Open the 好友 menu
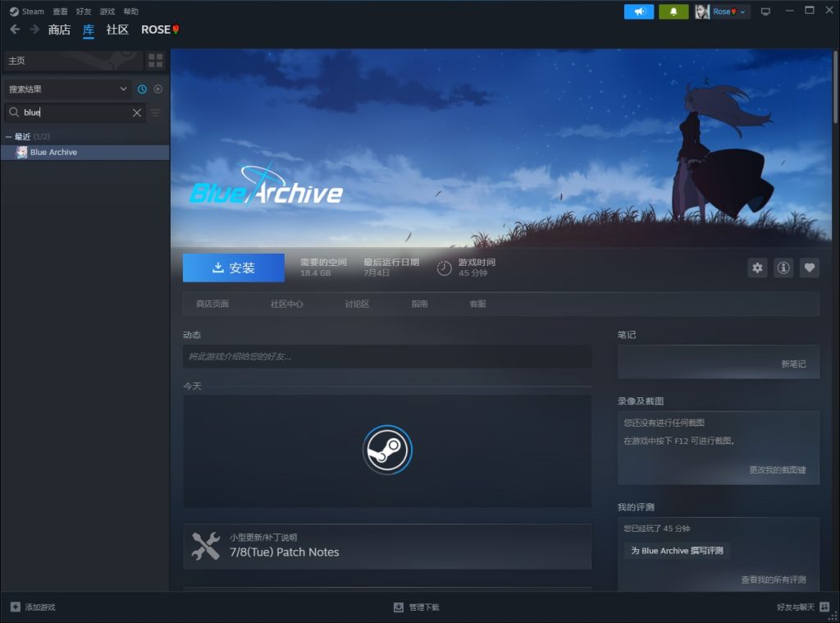Screen dimensions: 840x623 (84, 11)
